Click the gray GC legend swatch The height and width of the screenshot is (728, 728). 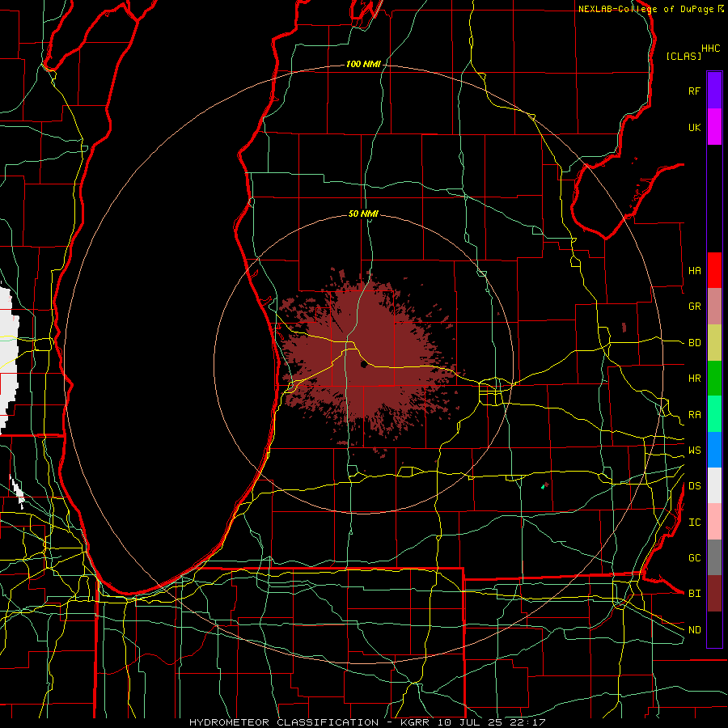pyautogui.click(x=714, y=557)
